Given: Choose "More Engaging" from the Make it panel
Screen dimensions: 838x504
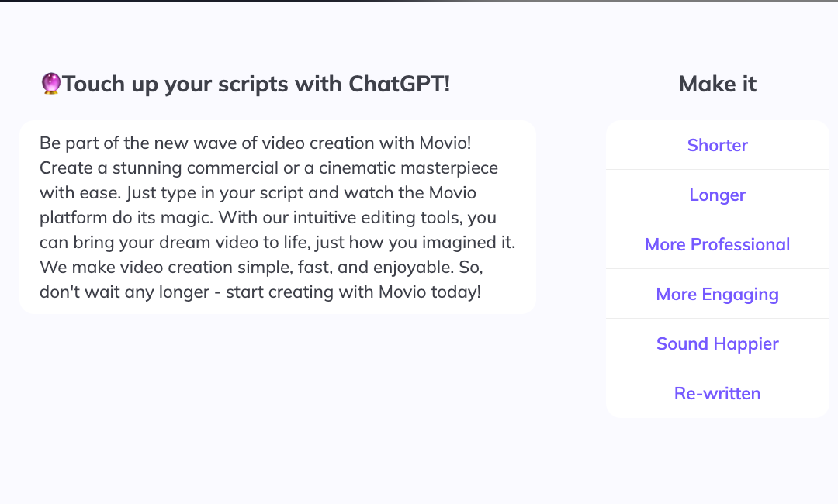Looking at the screenshot, I should pyautogui.click(x=717, y=294).
